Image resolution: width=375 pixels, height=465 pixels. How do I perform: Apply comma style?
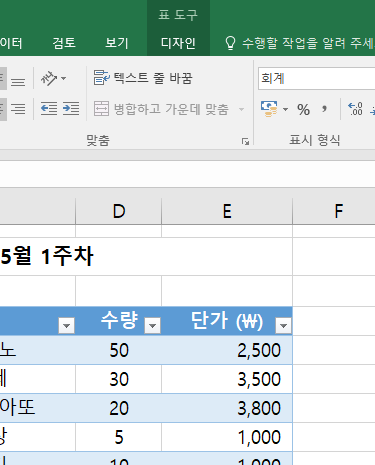(x=324, y=109)
